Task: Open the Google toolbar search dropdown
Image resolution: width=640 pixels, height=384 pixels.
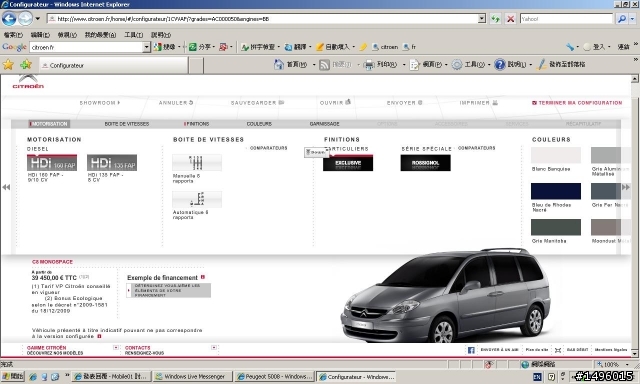Action: click(x=147, y=47)
